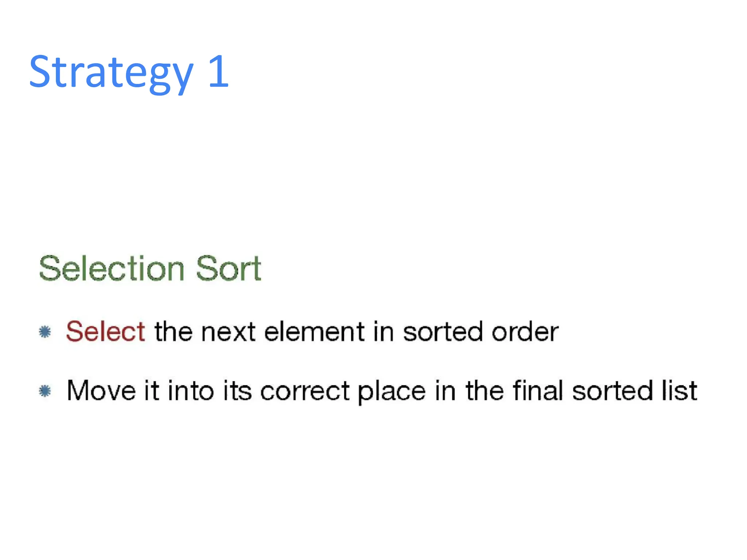
Task: Click the word 'final' in second bullet
Action: pyautogui.click(x=538, y=390)
